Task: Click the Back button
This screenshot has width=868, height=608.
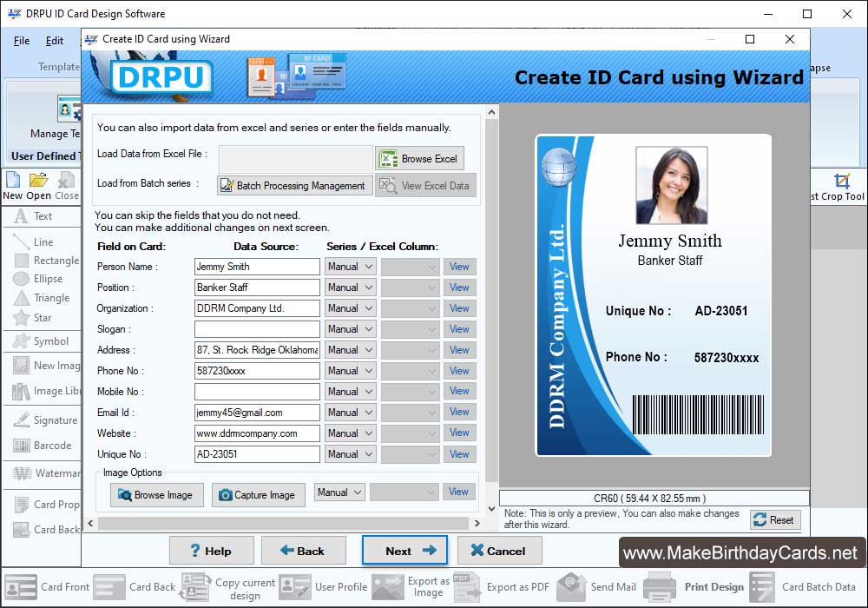Action: tap(303, 551)
